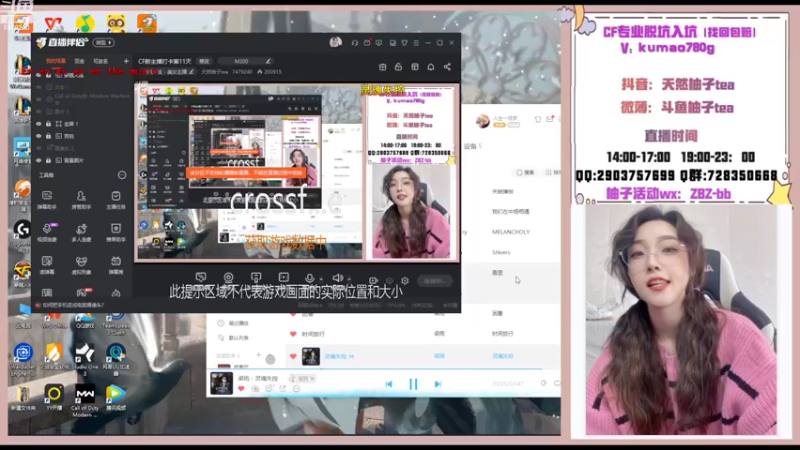Toggle visibility of the 摄像头 2 source
Screen dimensions: 800x450
pos(39,148)
